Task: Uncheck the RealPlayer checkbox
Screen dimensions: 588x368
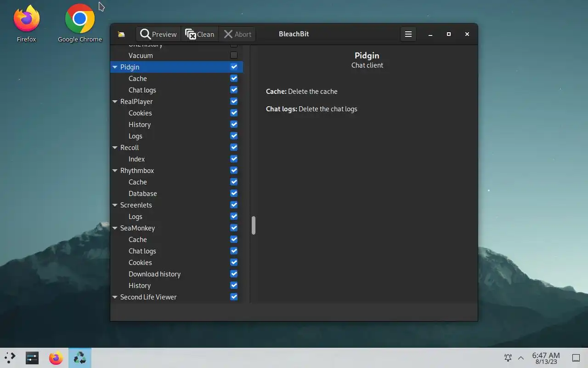Action: 234,101
